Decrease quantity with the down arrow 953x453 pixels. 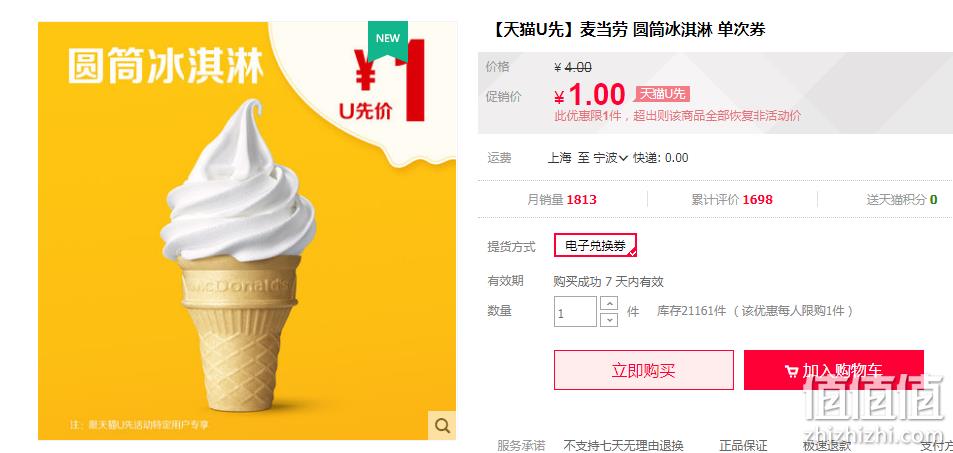pyautogui.click(x=608, y=319)
